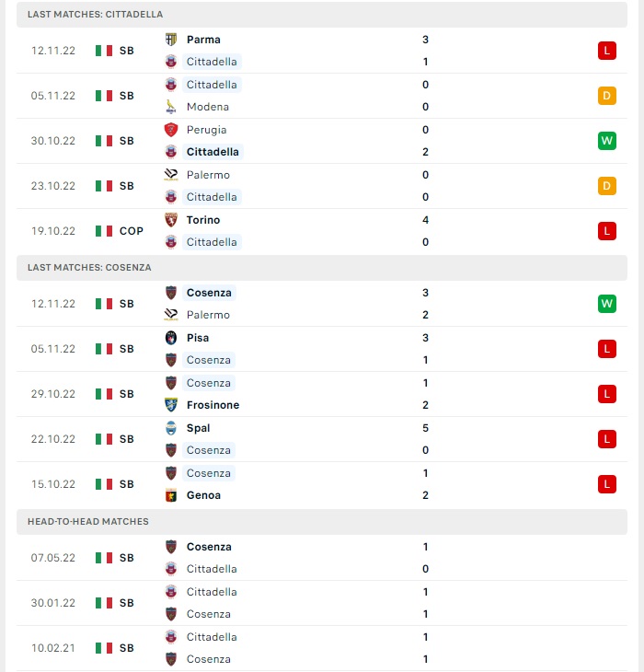The width and height of the screenshot is (644, 672).
Task: Click the red L badge for Parma match
Action: 607,51
